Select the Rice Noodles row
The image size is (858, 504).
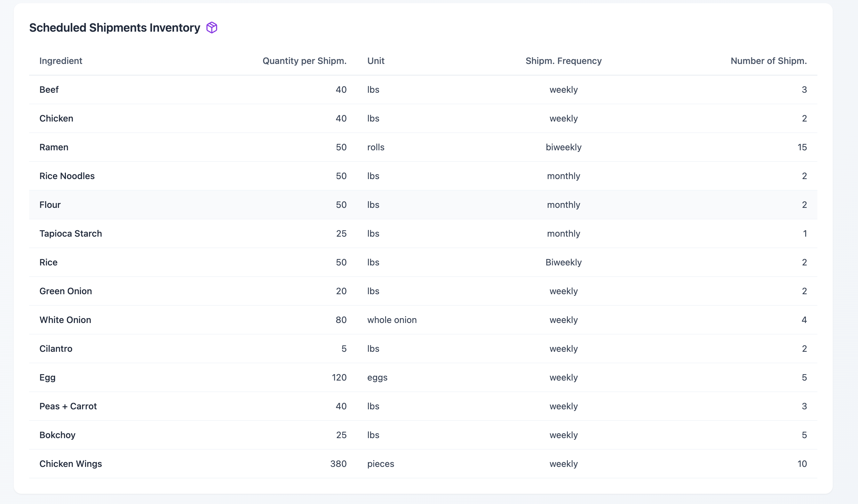click(x=67, y=176)
